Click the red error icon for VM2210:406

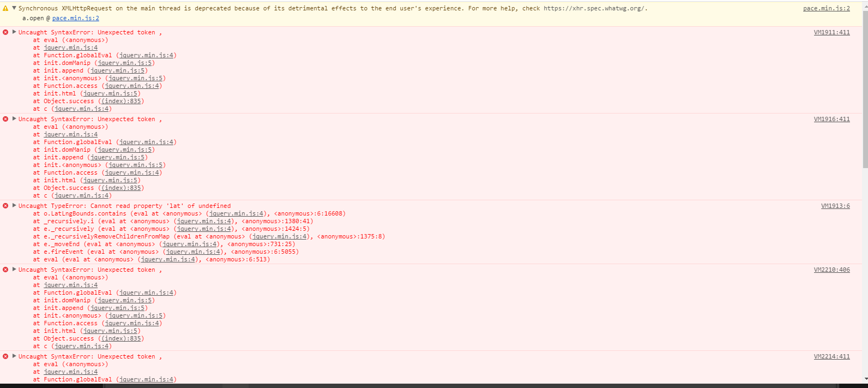click(5, 270)
